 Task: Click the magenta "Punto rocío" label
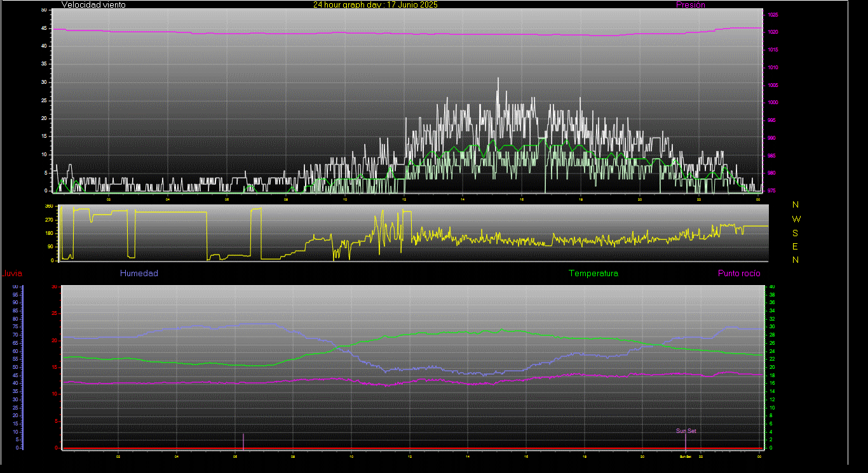coord(739,273)
